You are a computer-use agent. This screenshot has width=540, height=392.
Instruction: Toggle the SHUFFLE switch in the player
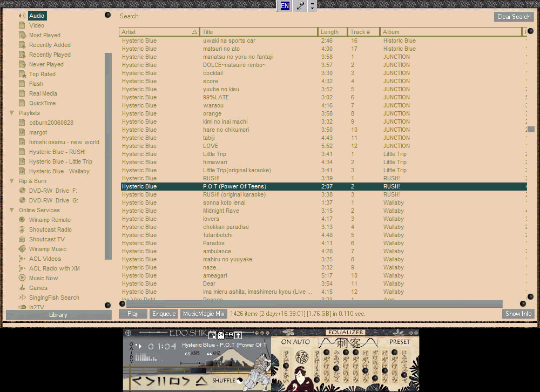point(228,380)
